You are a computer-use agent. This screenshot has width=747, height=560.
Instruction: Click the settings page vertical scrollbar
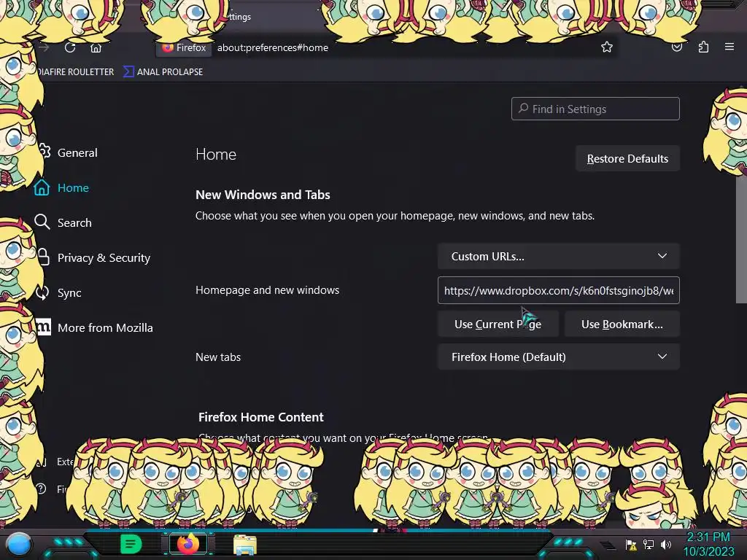741,238
